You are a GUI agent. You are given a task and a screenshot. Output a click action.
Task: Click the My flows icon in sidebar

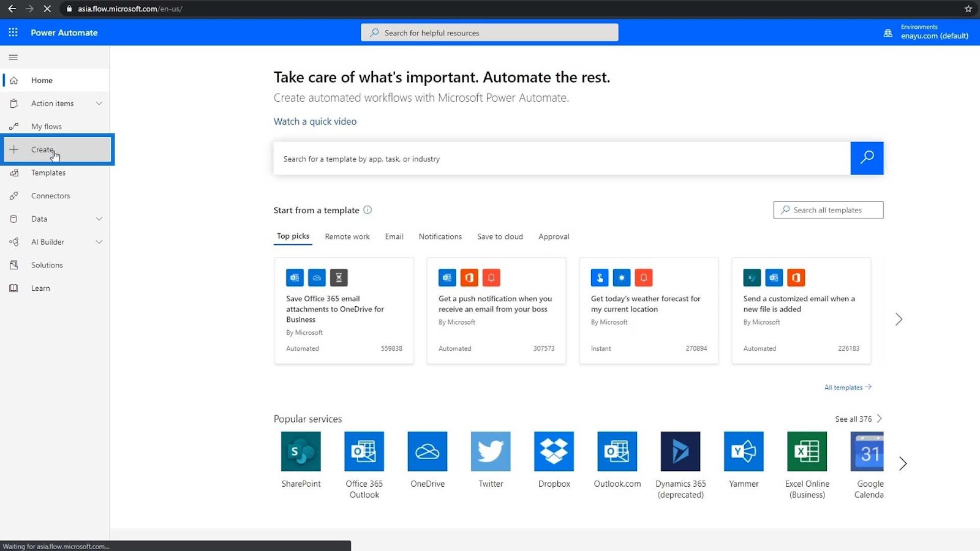coord(13,127)
